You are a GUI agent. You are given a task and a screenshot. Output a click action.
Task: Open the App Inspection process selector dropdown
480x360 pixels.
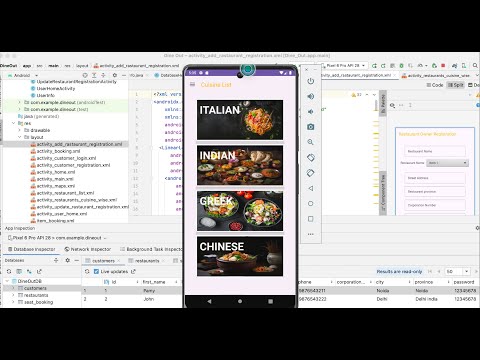point(57,238)
